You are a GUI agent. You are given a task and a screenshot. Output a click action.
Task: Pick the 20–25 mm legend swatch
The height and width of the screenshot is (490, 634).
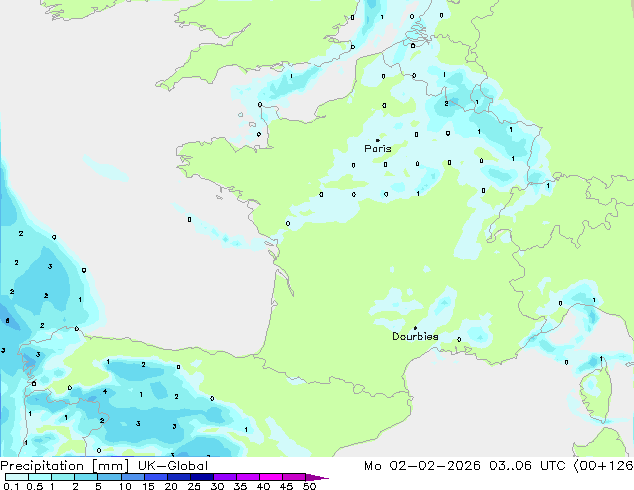coord(178,477)
